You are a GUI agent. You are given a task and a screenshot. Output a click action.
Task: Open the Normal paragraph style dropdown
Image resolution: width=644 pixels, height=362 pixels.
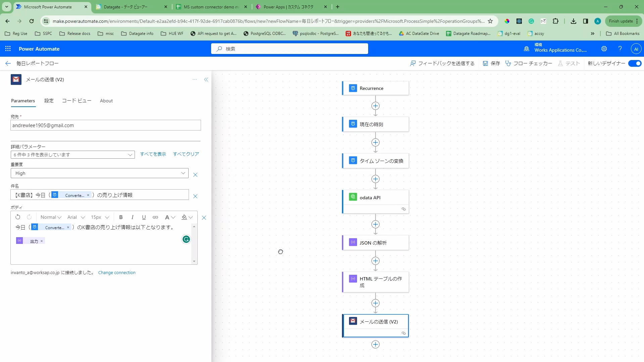coord(51,217)
